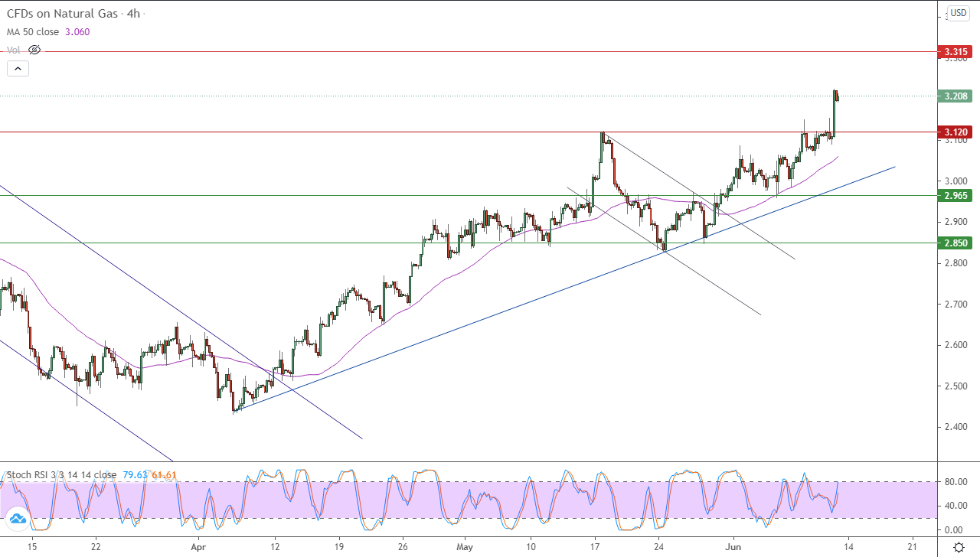Viewport: 980px width, 557px height.
Task: Click the 24 date label on time axis
Action: click(658, 547)
